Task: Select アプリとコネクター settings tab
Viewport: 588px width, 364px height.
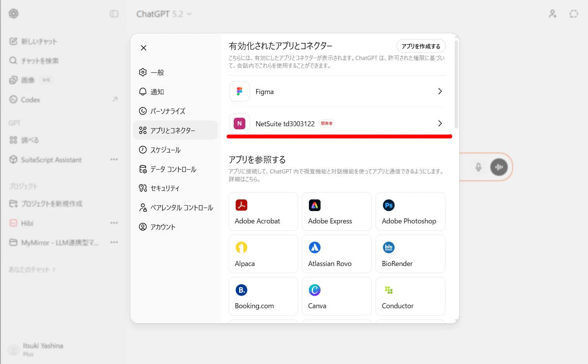Action: (175, 130)
